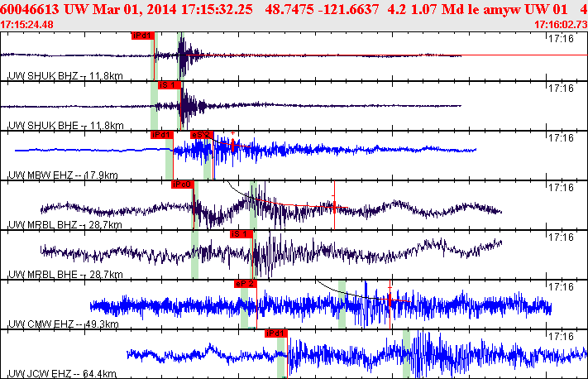Click the red coda end marker on CMW EHZ
The image size is (588, 379).
coord(390,304)
